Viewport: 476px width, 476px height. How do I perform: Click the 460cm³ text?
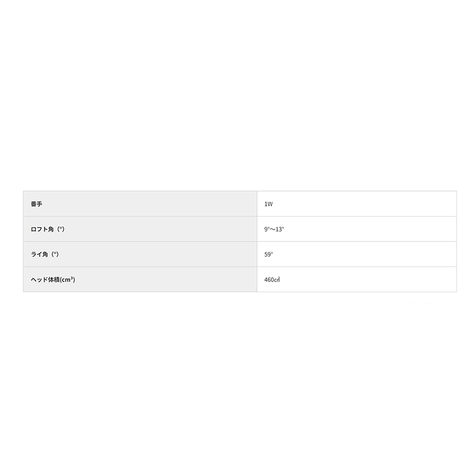point(272,280)
